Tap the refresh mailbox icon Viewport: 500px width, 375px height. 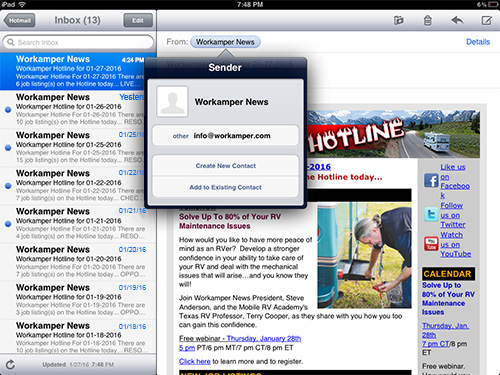click(x=10, y=364)
